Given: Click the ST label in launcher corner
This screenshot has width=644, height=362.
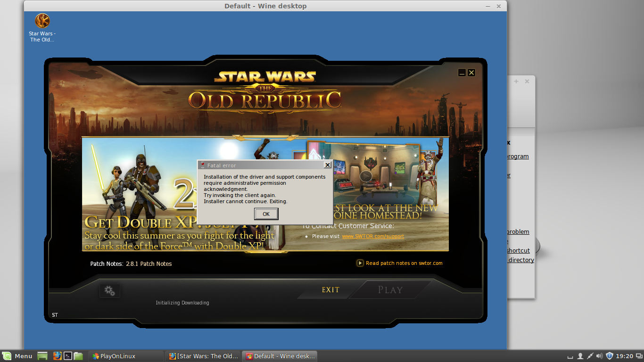Looking at the screenshot, I should (55, 315).
